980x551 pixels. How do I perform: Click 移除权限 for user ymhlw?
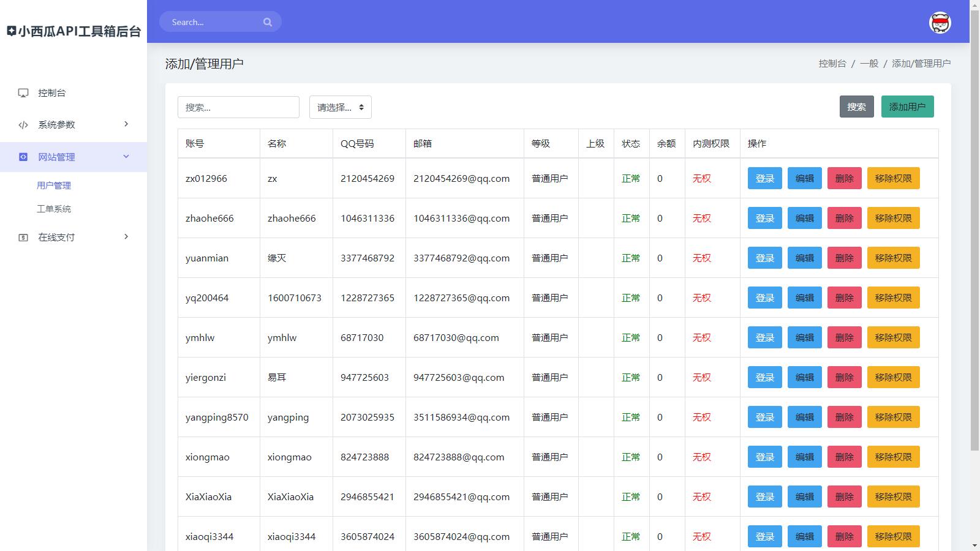[893, 338]
